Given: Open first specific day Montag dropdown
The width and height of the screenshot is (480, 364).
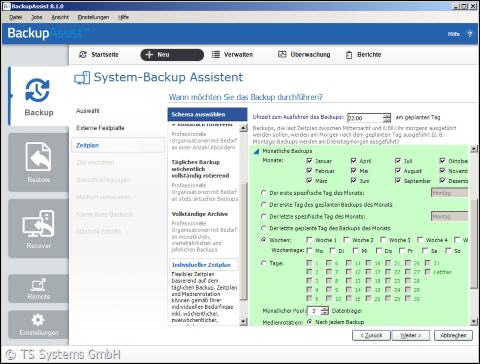Looking at the screenshot, I should (450, 193).
